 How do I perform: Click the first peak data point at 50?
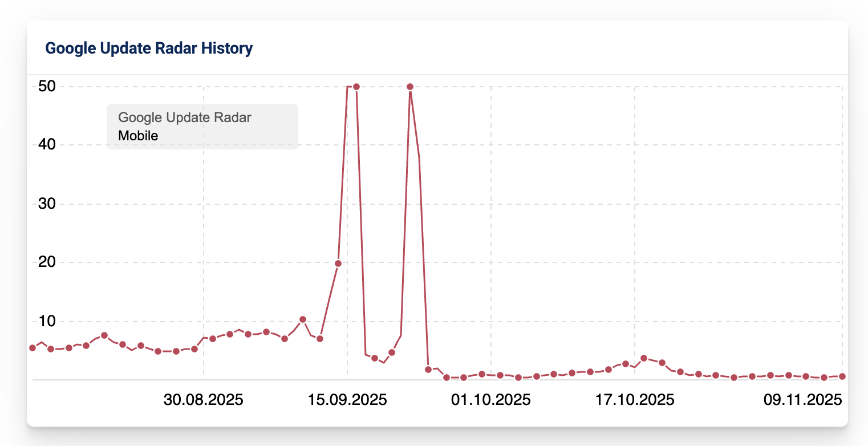(356, 87)
